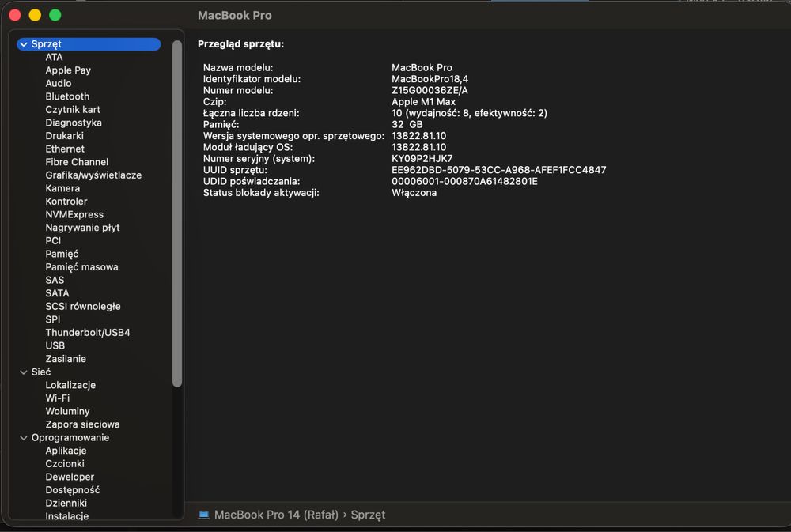Collapse the Oprogramowanie section chevron
Screen dimensions: 791x532
point(24,438)
